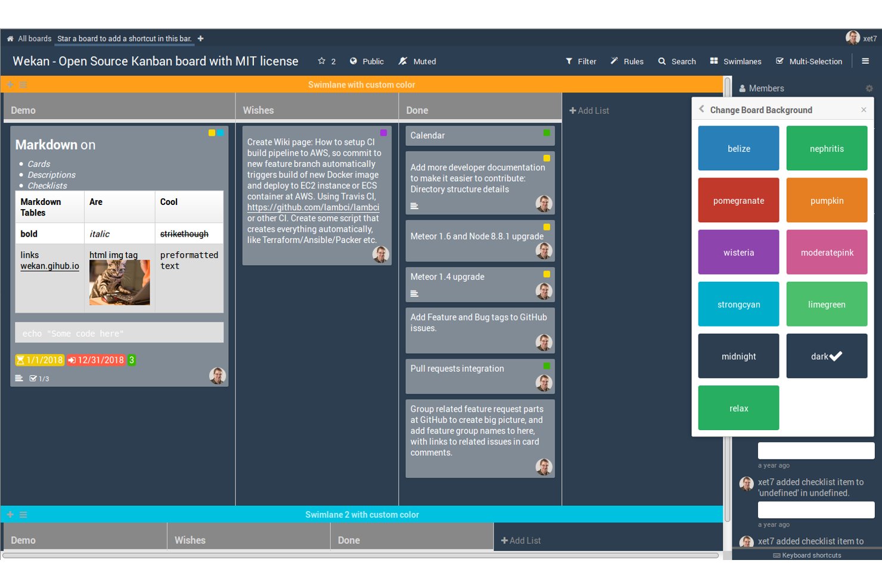The height and width of the screenshot is (588, 882).
Task: Select the relax background color
Action: click(738, 407)
